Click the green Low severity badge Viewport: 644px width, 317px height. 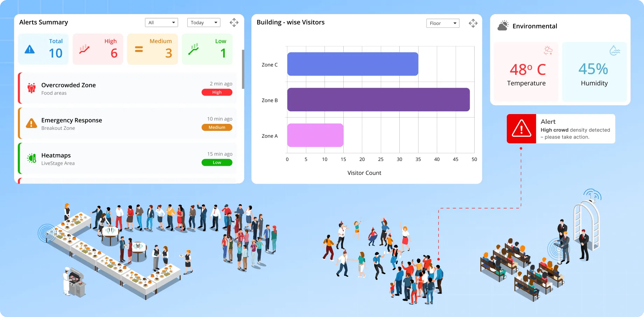point(217,162)
